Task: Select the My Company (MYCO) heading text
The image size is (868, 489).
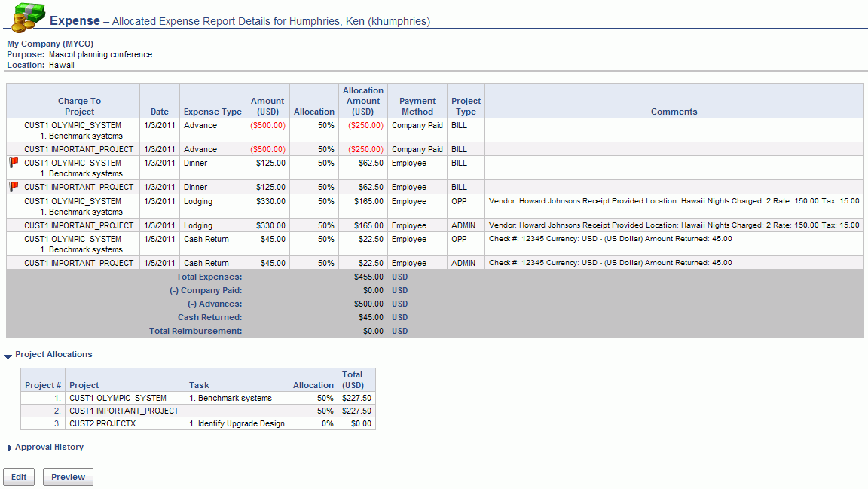Action: pos(50,44)
